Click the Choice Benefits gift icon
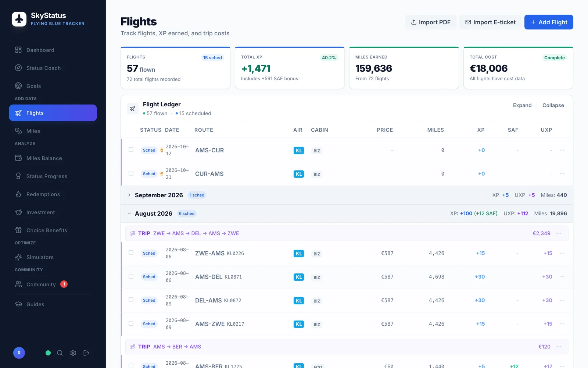 (18, 230)
